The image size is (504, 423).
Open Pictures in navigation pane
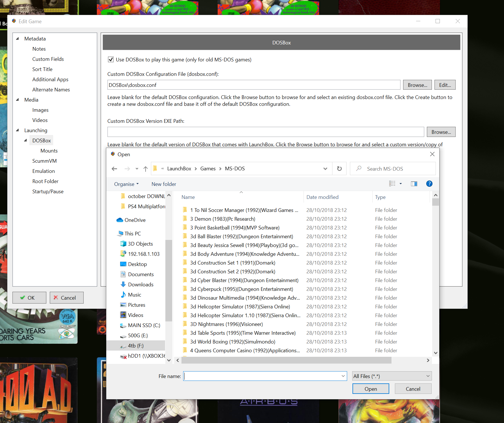[x=133, y=305]
